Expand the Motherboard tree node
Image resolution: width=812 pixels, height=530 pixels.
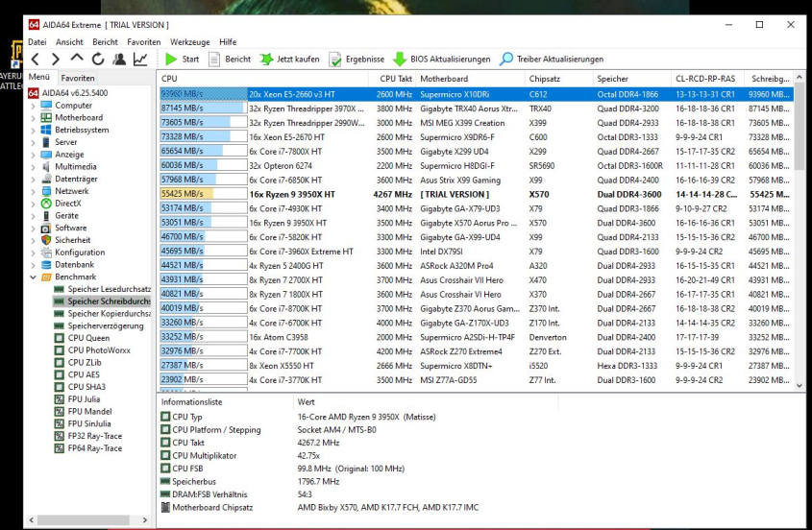[33, 118]
